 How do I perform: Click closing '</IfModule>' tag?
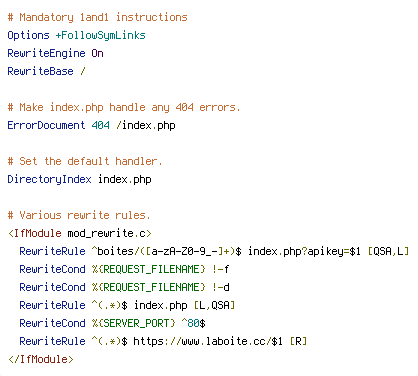click(x=41, y=359)
